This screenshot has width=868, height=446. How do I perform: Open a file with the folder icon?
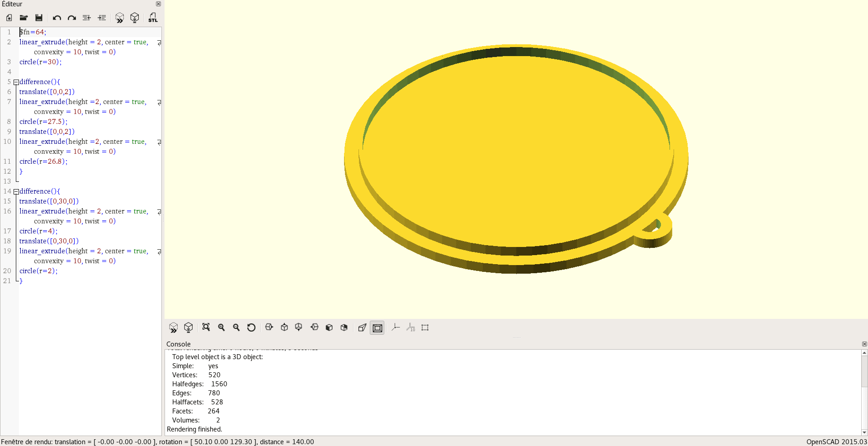point(24,18)
